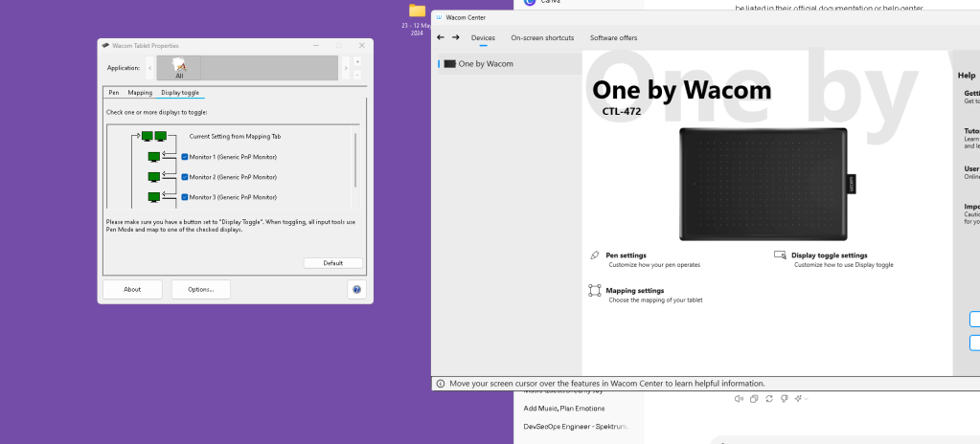Select the Display toggle tab
Image resolution: width=980 pixels, height=444 pixels.
pyautogui.click(x=180, y=93)
